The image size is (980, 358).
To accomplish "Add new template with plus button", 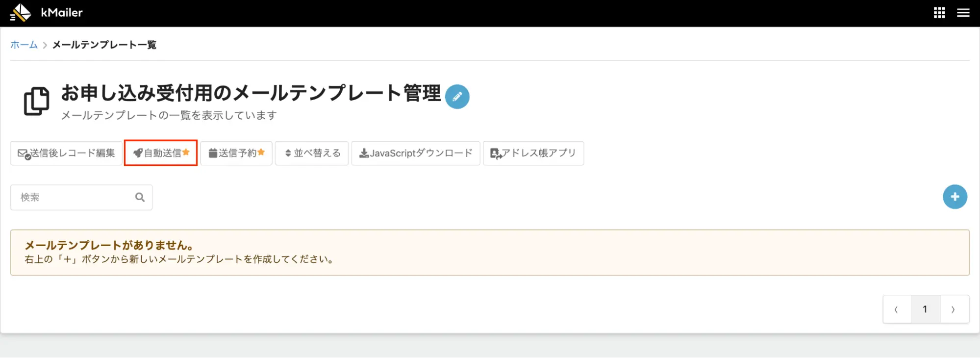I will (955, 197).
